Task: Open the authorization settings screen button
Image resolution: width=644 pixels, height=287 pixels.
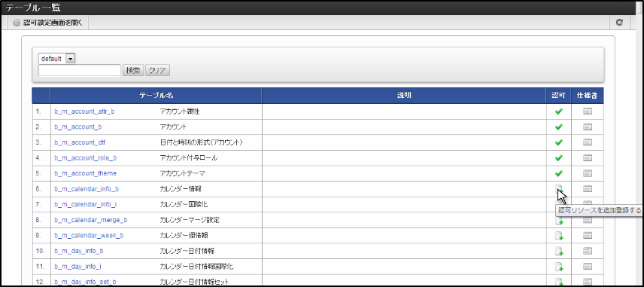Action: (x=48, y=23)
